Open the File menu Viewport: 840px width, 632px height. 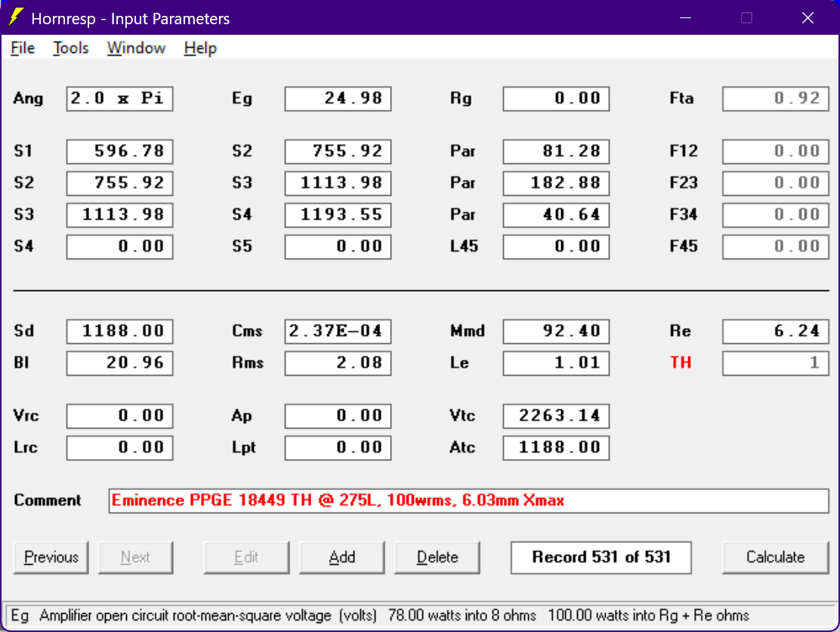23,48
